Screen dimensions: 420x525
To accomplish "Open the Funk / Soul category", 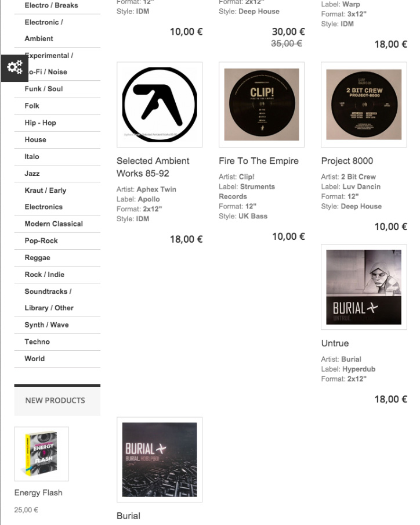I will (x=57, y=89).
